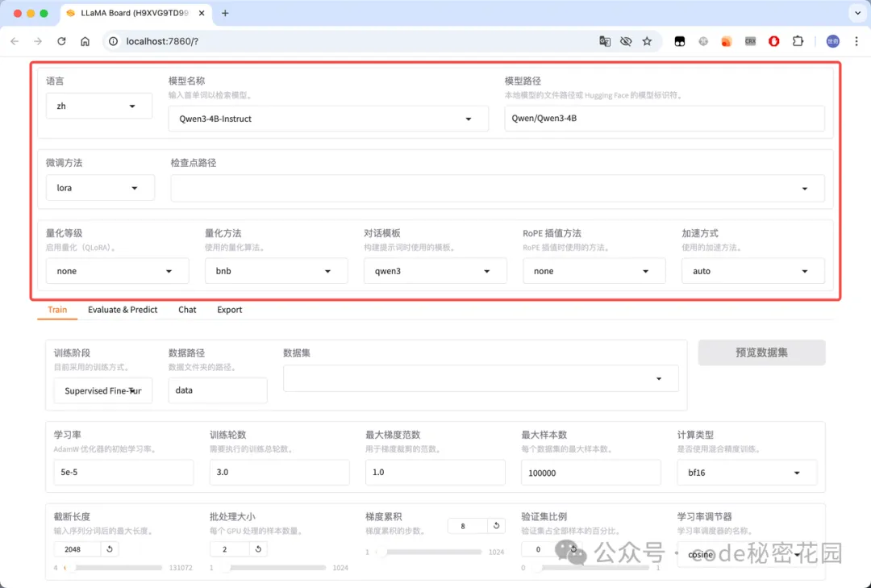This screenshot has height=588, width=871.
Task: Open the translate page icon
Action: pos(605,41)
